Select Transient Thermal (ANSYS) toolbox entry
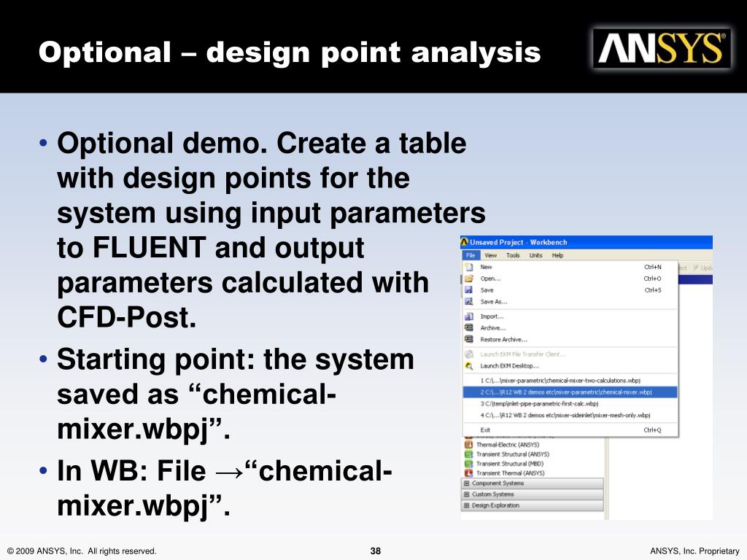Viewport: 747px width, 560px height. 510,473
